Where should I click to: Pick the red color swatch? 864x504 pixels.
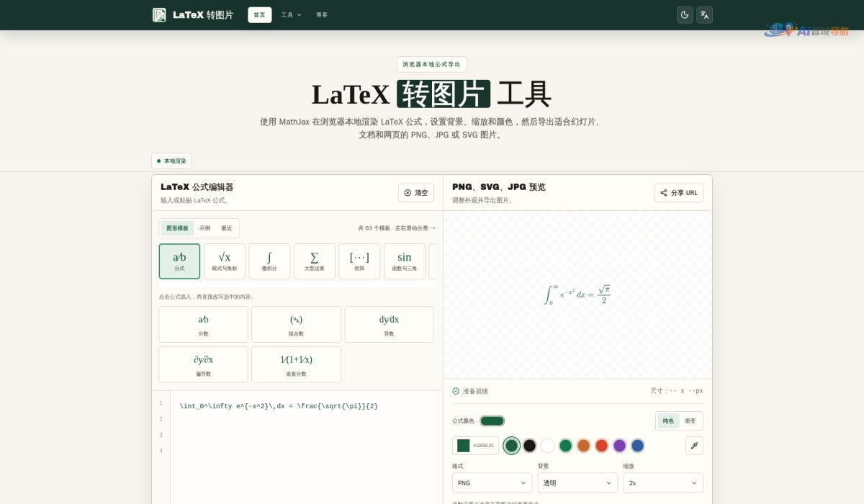click(601, 446)
